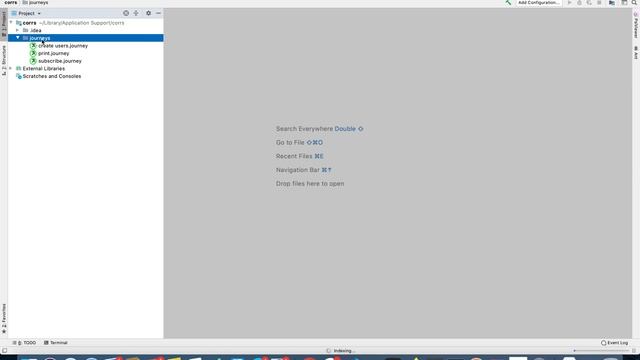Open subscribe.journey file

point(60,61)
